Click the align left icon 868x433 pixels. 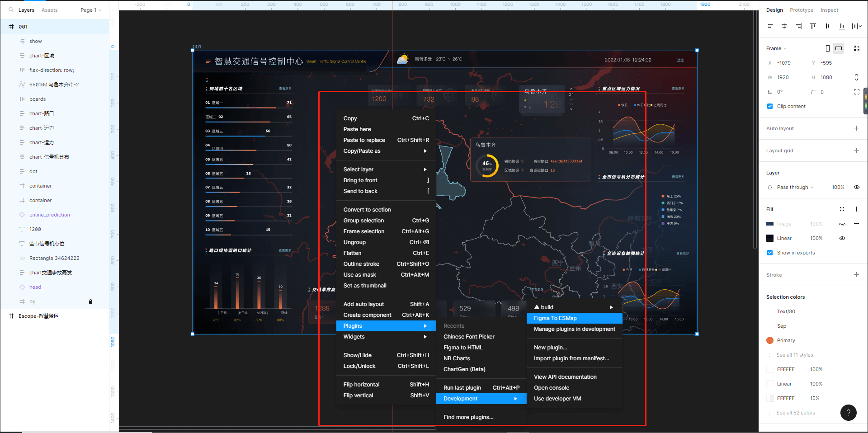pyautogui.click(x=769, y=26)
